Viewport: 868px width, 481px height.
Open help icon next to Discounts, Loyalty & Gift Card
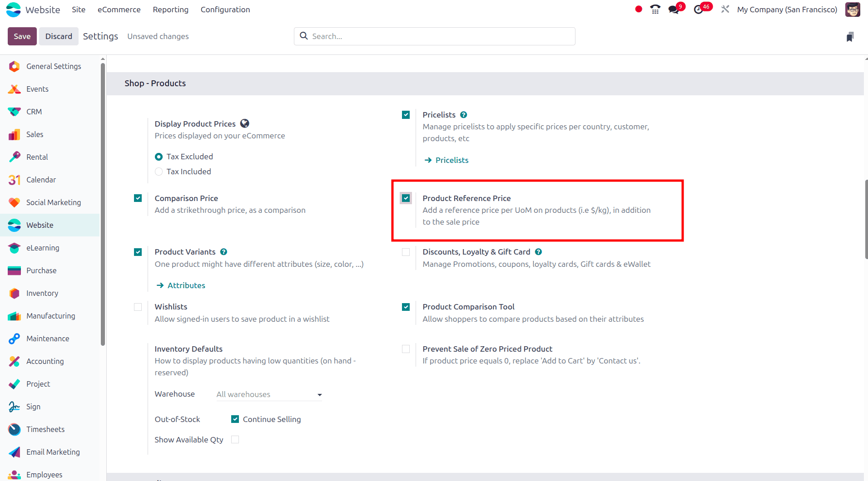[x=538, y=252]
